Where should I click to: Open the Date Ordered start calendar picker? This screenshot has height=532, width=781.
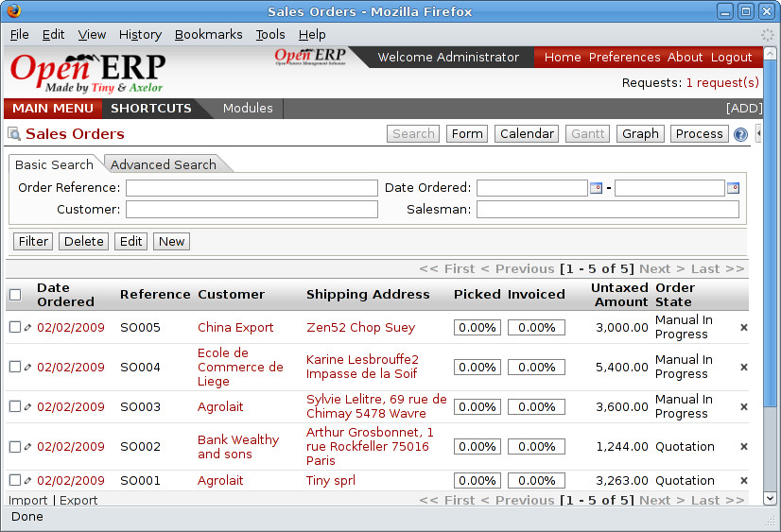click(596, 188)
